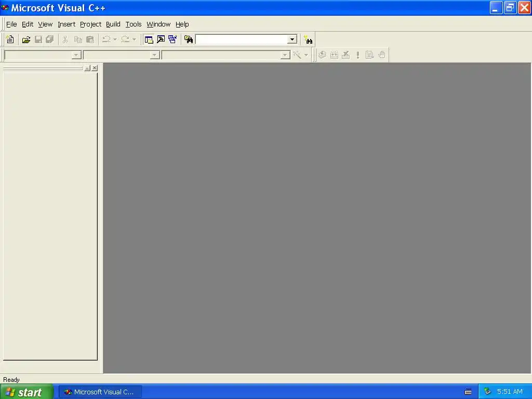
Task: Open the Find combo box dropdown arrow
Action: tap(292, 39)
